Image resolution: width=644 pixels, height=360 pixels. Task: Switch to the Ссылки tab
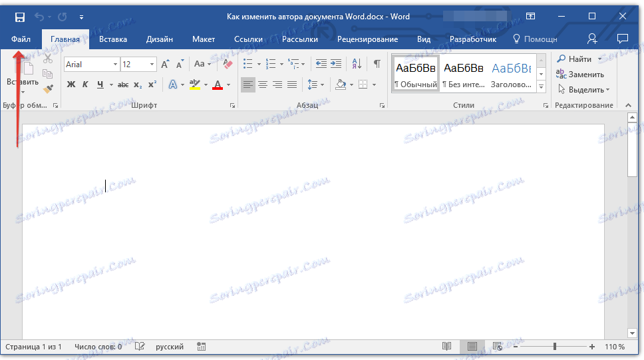click(x=248, y=39)
